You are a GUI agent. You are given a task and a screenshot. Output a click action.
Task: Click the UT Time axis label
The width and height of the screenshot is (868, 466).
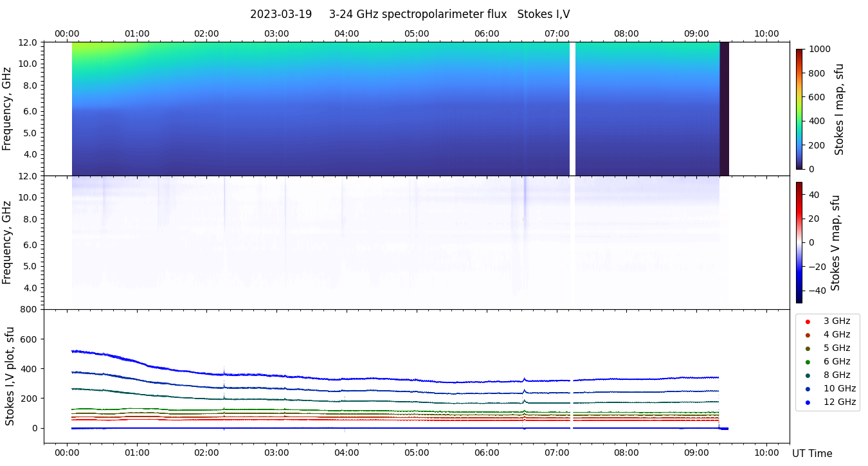[x=812, y=454]
